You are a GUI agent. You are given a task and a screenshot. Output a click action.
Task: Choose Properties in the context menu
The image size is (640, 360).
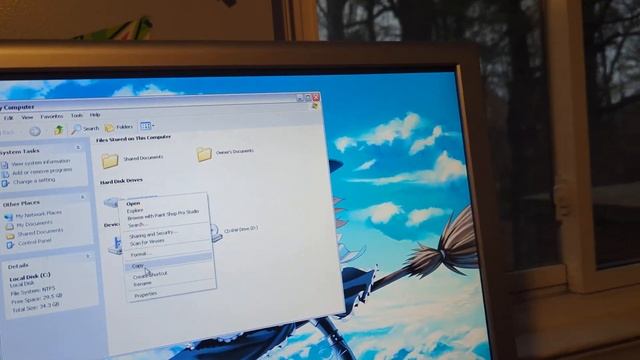click(145, 294)
